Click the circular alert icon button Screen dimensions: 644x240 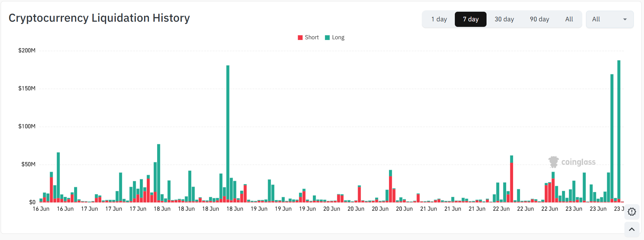[632, 211]
